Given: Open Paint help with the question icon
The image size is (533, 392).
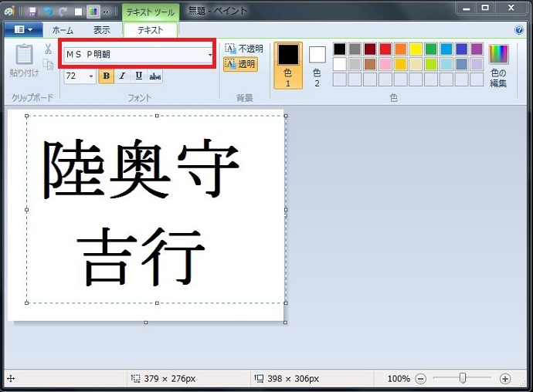Looking at the screenshot, I should [x=519, y=30].
